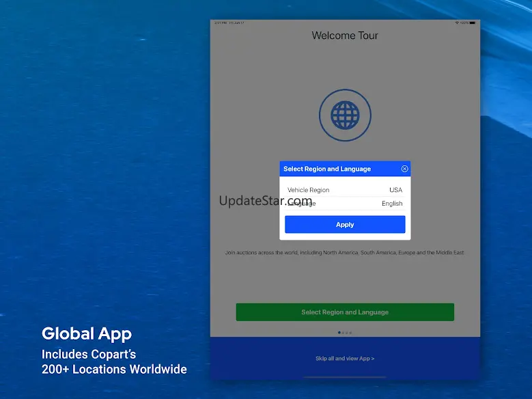
Task: Click the globe icon on Welcome Tour
Action: [345, 115]
